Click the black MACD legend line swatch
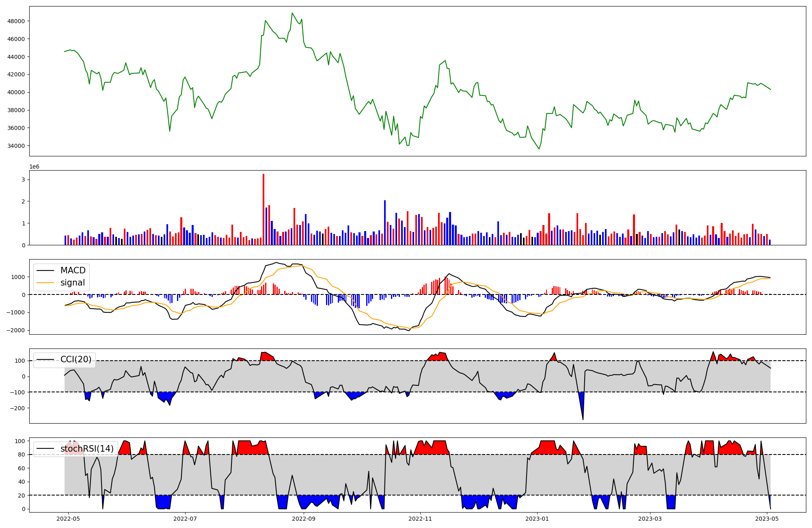Screen dimensions: 812x528 pyautogui.click(x=46, y=270)
